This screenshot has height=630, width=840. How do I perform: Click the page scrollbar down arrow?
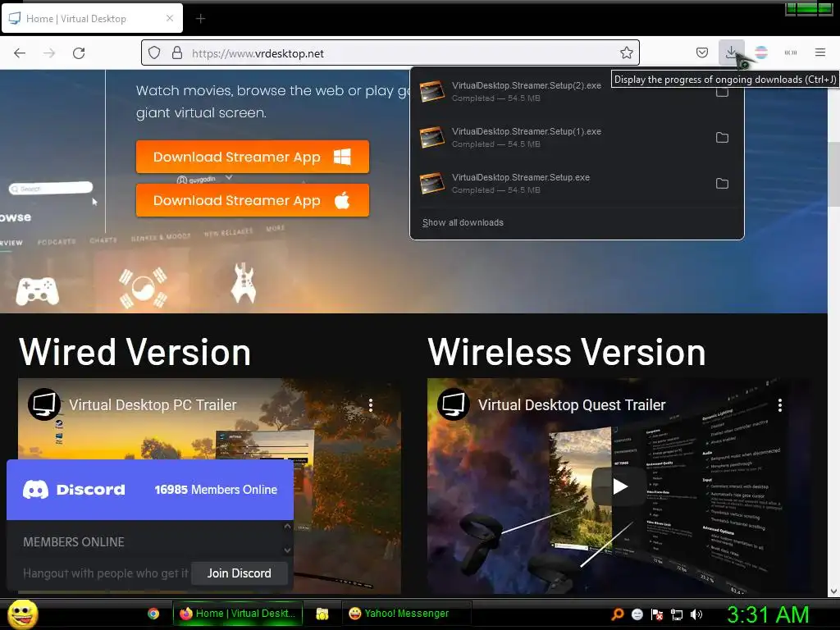(x=833, y=591)
